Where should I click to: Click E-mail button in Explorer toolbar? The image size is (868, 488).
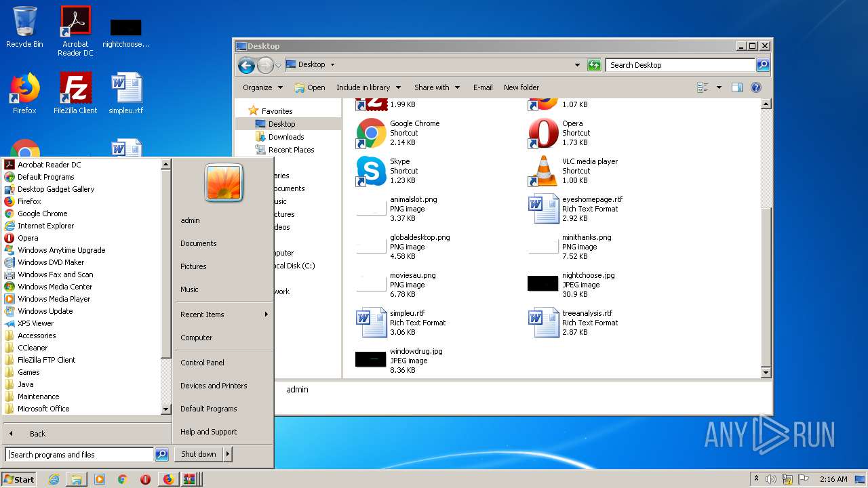483,87
